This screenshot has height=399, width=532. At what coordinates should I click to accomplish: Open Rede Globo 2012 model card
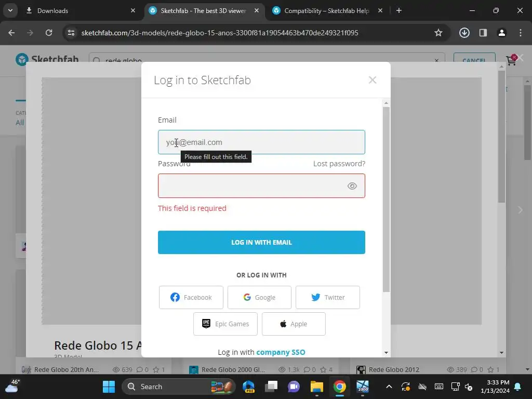pos(394,369)
